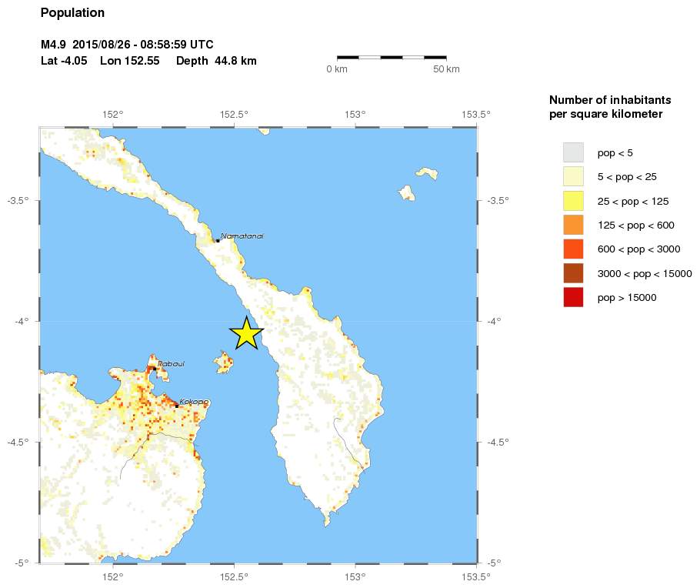Select the '5 < pop < 25' legend swatch
The width and height of the screenshot is (700, 588).
pos(573,177)
